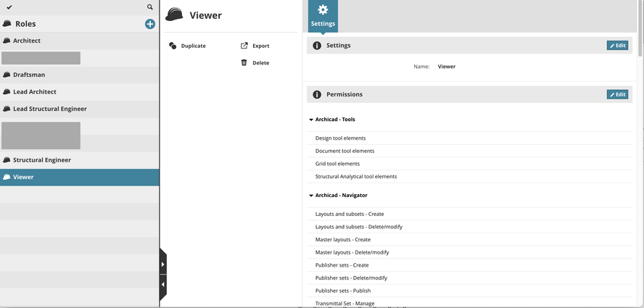The height and width of the screenshot is (308, 644).
Task: Collapse the Archicad - Tools group
Action: pos(311,120)
